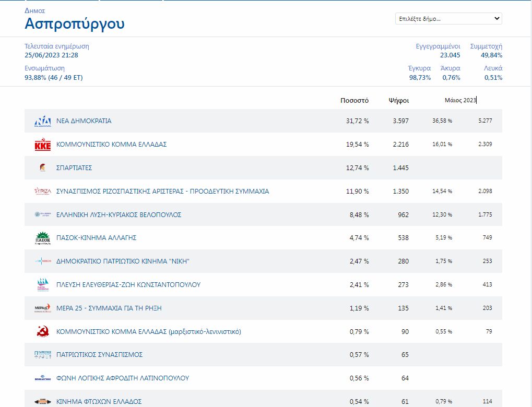Click the KKE (μ-λ) hammer and sickle logo
532x407 pixels.
(43, 331)
